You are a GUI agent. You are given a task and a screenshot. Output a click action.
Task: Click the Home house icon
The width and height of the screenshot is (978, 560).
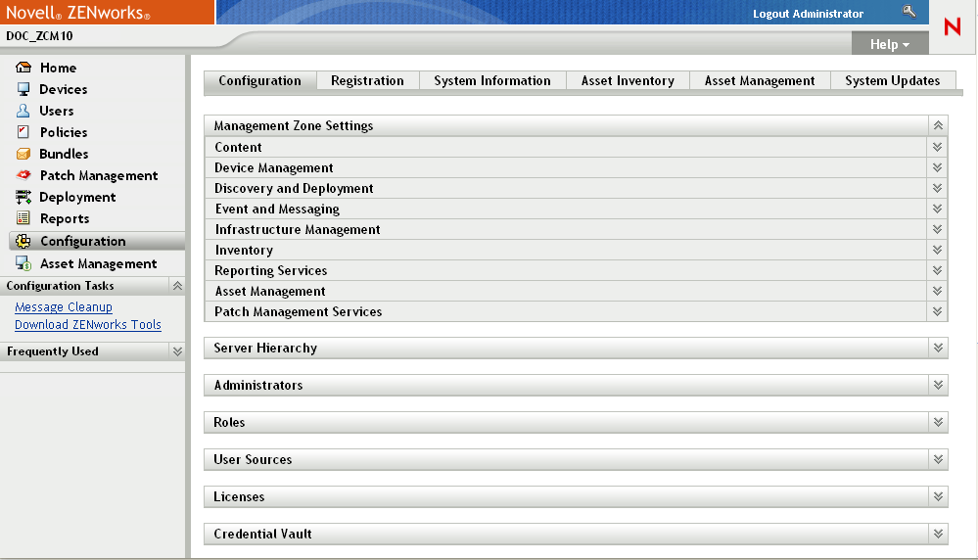23,68
